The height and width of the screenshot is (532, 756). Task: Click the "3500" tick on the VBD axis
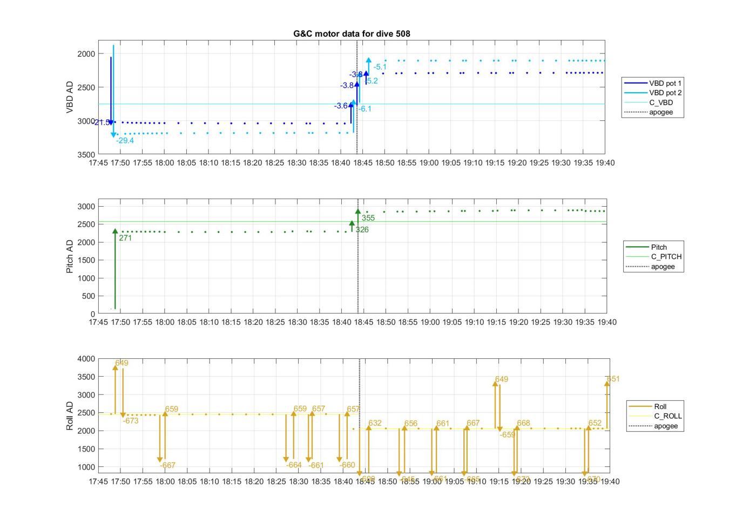point(86,154)
